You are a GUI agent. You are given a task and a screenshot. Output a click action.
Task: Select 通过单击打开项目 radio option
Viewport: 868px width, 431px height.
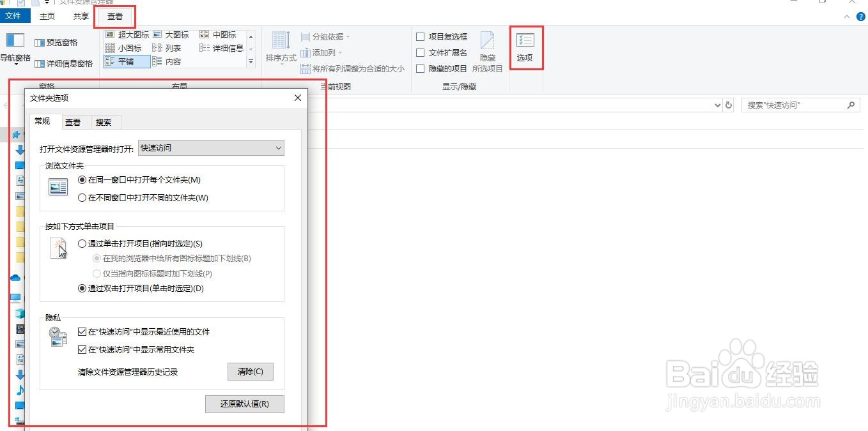pyautogui.click(x=82, y=243)
